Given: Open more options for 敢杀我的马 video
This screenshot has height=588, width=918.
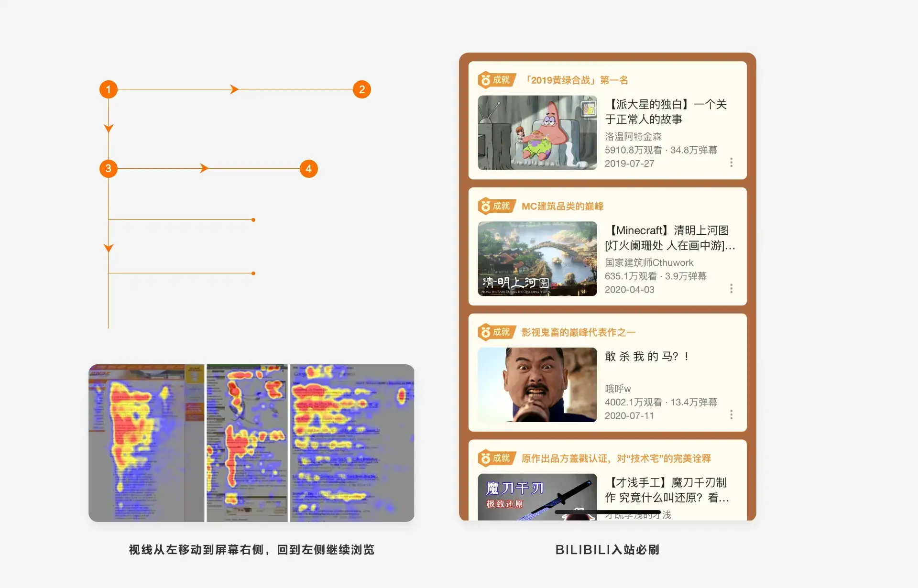Looking at the screenshot, I should [731, 414].
